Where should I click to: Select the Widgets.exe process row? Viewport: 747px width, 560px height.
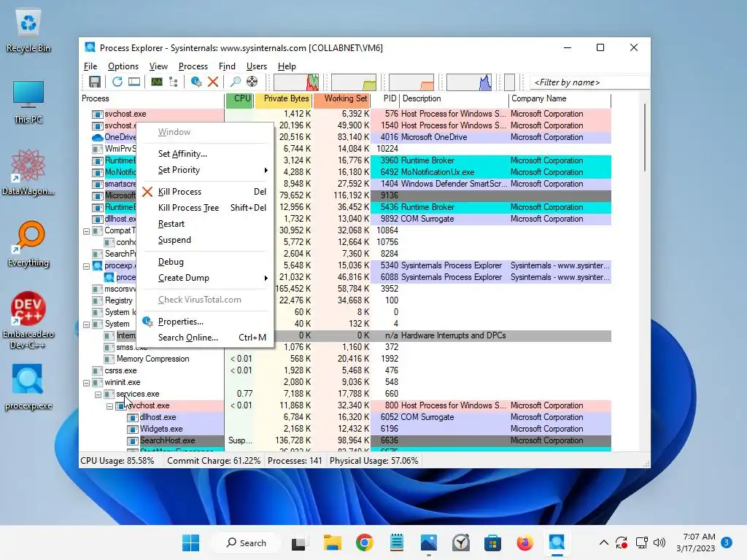point(345,429)
